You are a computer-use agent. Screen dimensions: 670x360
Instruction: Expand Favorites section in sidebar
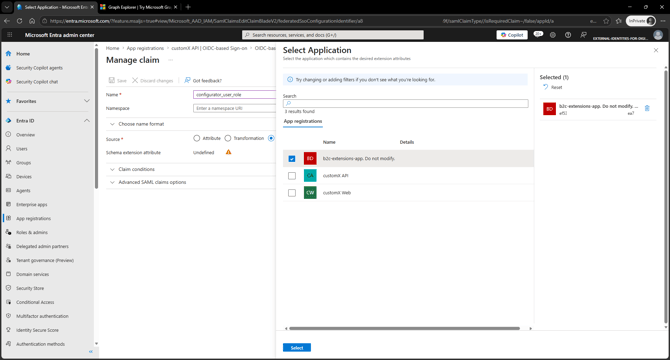[87, 101]
